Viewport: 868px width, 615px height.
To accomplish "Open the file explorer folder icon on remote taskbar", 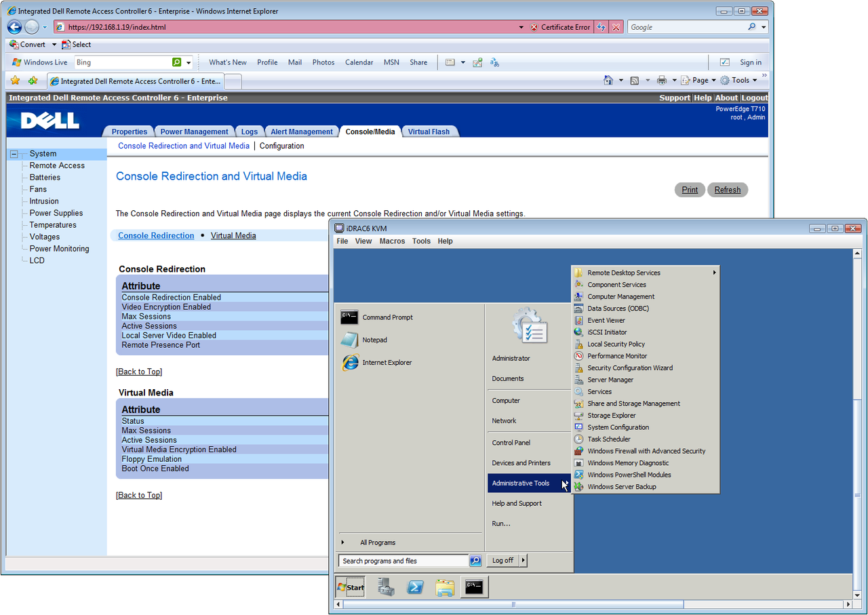I will [x=445, y=587].
